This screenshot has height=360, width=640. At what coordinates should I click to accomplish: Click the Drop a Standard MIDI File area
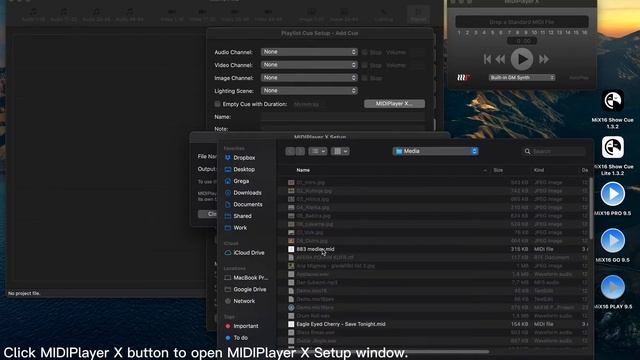pos(522,22)
